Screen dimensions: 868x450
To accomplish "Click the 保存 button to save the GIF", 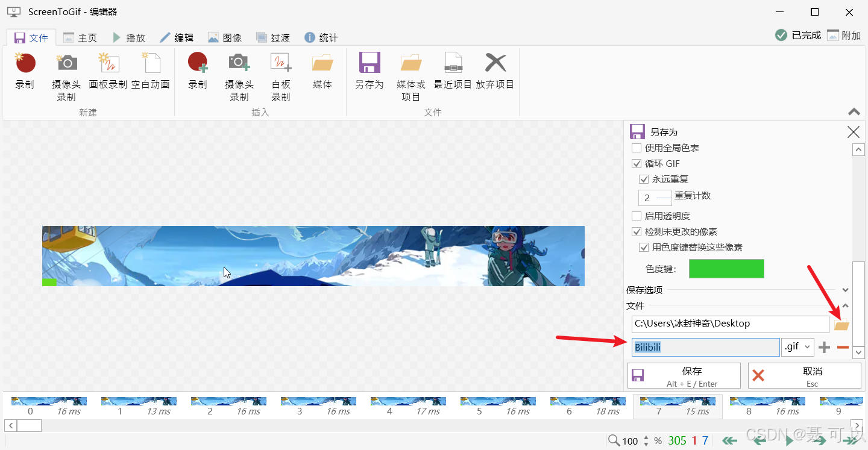I will tap(684, 376).
